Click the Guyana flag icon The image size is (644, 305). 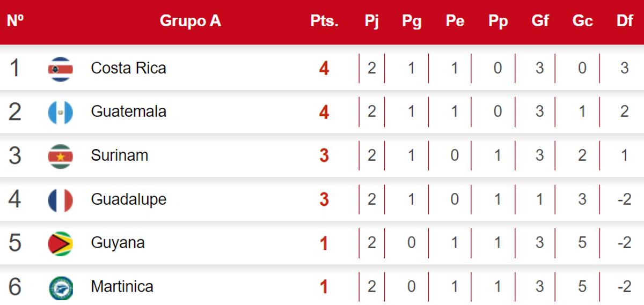click(60, 243)
